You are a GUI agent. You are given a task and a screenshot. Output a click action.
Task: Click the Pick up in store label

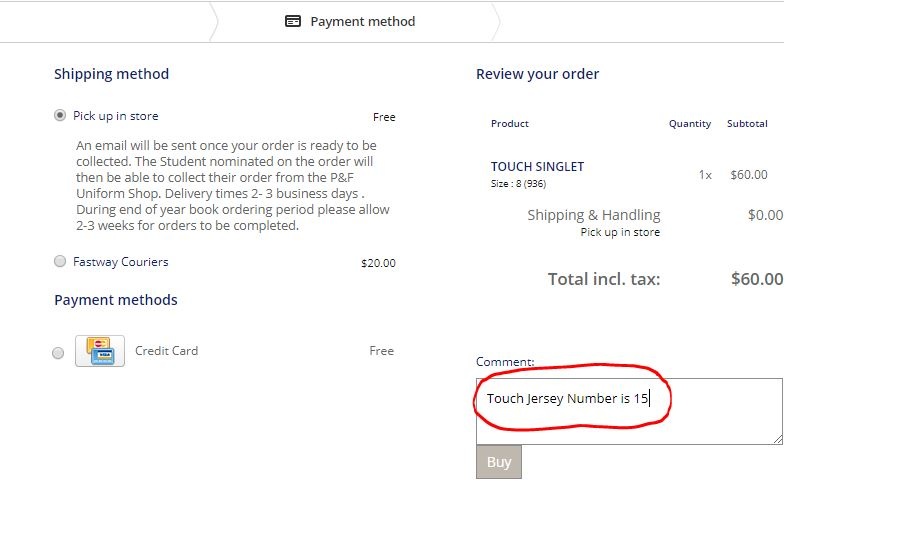coord(115,116)
